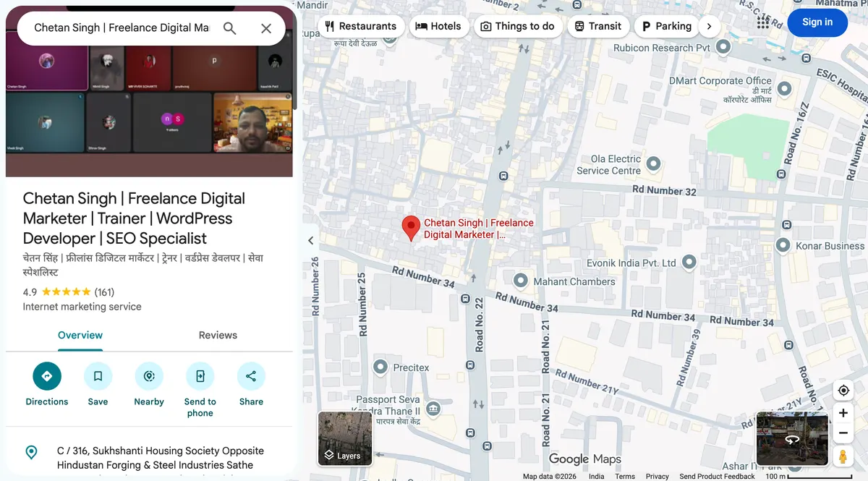Screen dimensions: 868x481
Task: Zoom in with the plus button
Action: [x=843, y=413]
